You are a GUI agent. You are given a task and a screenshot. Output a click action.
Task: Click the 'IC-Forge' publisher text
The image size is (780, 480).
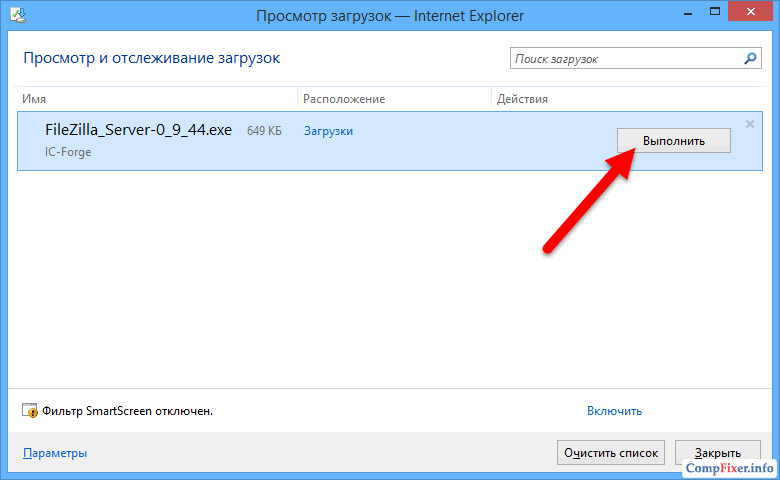coord(68,152)
